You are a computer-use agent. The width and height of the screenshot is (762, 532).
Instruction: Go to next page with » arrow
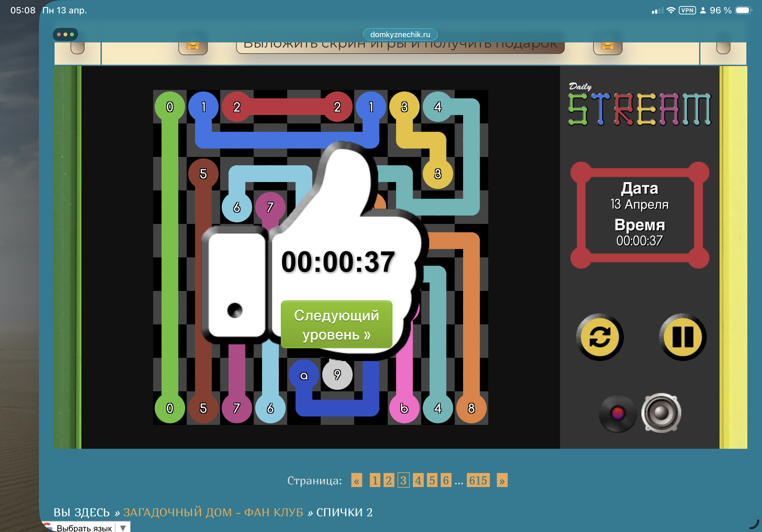502,480
